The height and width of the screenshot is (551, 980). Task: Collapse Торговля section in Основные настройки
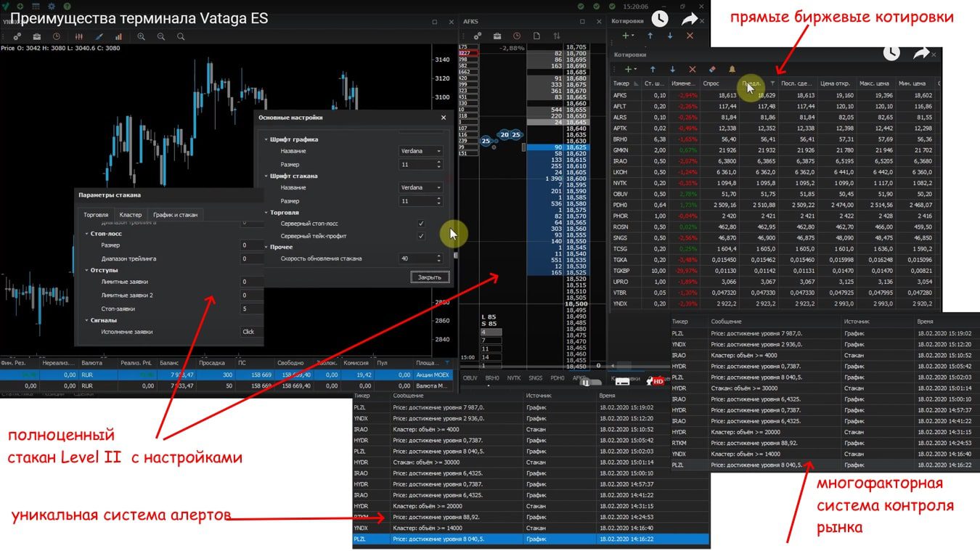(x=266, y=213)
